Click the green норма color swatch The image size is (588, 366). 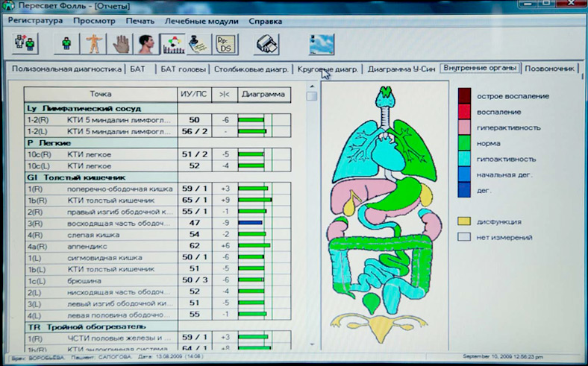tap(464, 143)
